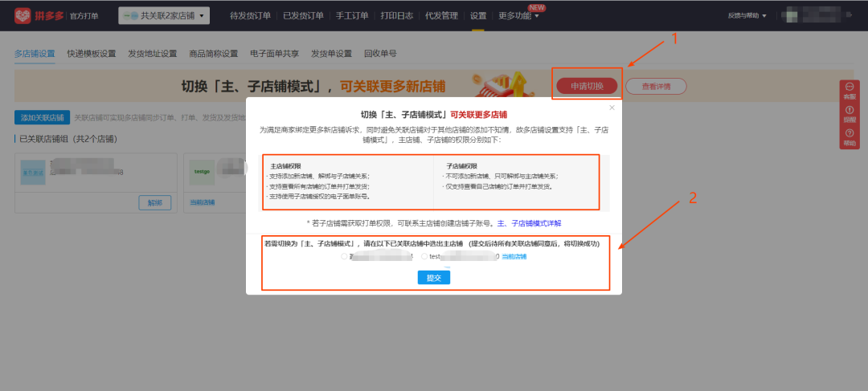This screenshot has height=391, width=868.
Task: Click the red 申请切换 button
Action: click(587, 86)
